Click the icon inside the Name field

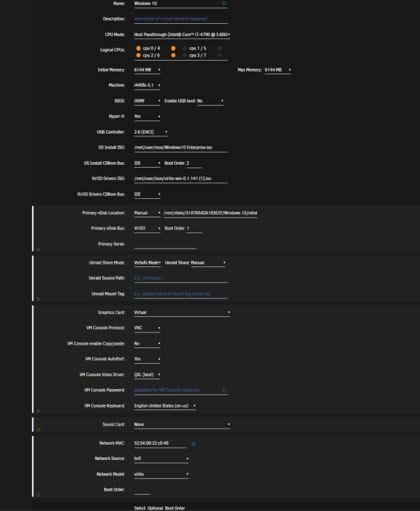225,3
